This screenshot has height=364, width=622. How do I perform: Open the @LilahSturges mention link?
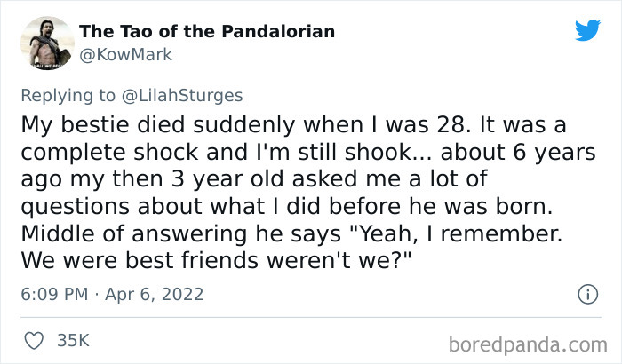tap(182, 96)
